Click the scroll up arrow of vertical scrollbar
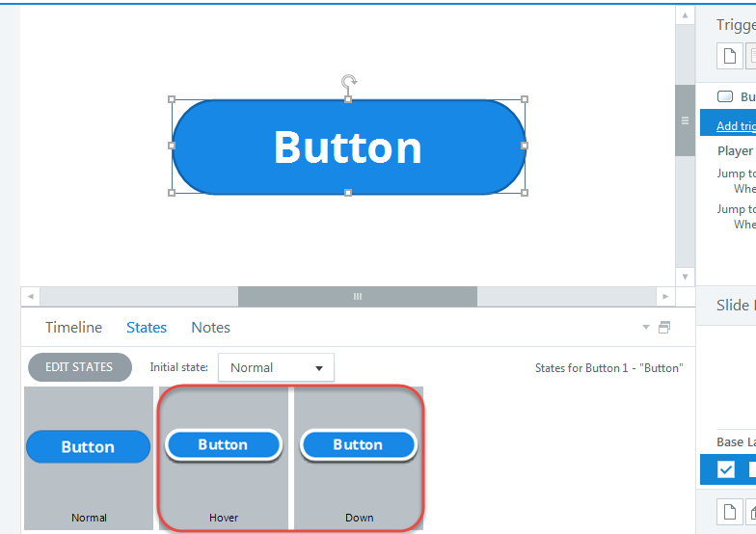 685,16
